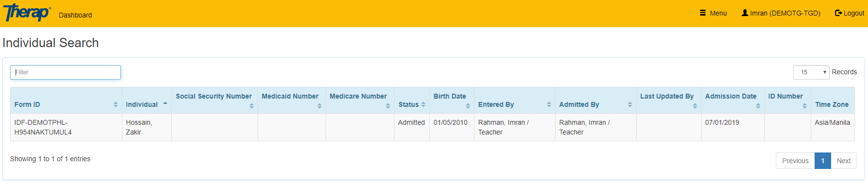Viewport: 868px width, 185px height.
Task: Click the Next pagination button
Action: (843, 161)
